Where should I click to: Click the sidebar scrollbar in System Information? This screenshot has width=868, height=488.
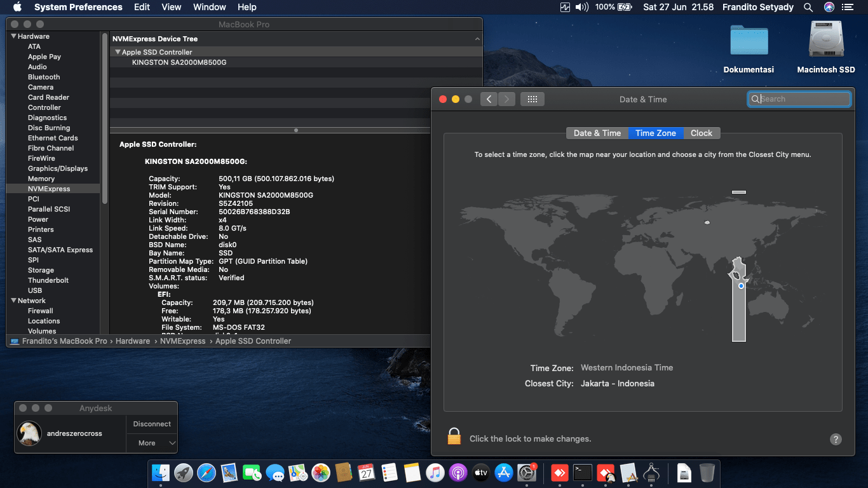coord(105,118)
